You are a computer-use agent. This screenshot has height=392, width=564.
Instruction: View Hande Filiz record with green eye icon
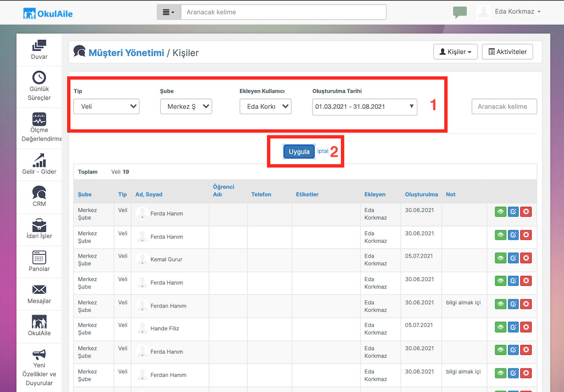click(501, 327)
